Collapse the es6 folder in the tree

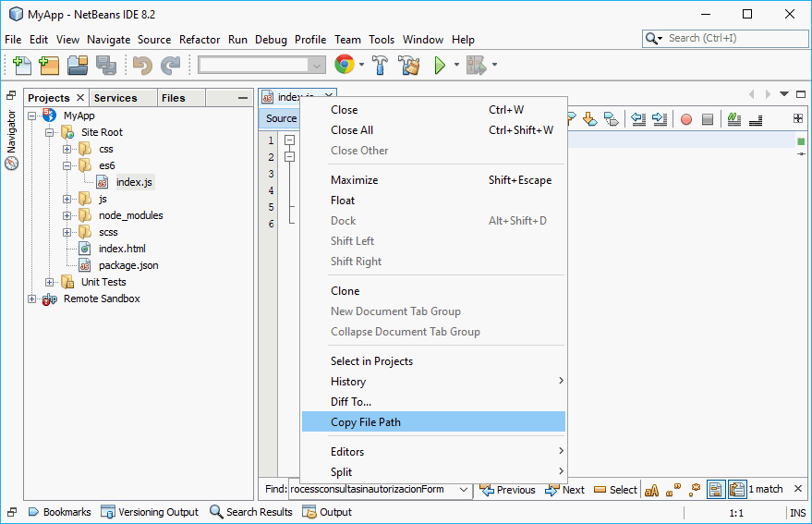(x=67, y=165)
